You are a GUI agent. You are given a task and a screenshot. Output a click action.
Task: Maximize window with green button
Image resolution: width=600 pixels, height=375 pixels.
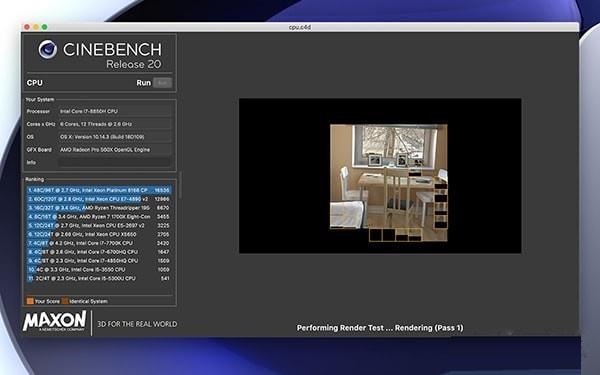pyautogui.click(x=44, y=27)
